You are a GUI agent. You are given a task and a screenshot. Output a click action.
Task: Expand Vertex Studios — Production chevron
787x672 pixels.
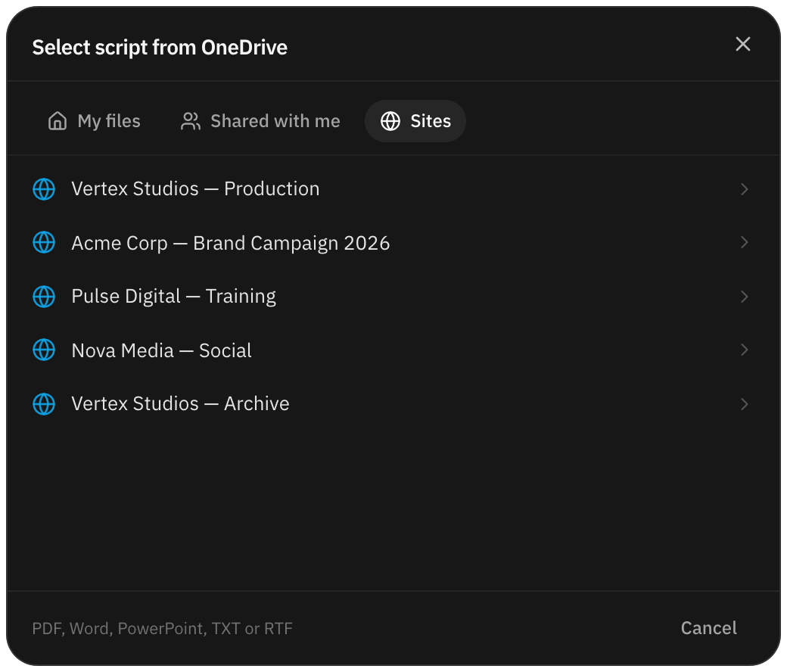click(745, 189)
